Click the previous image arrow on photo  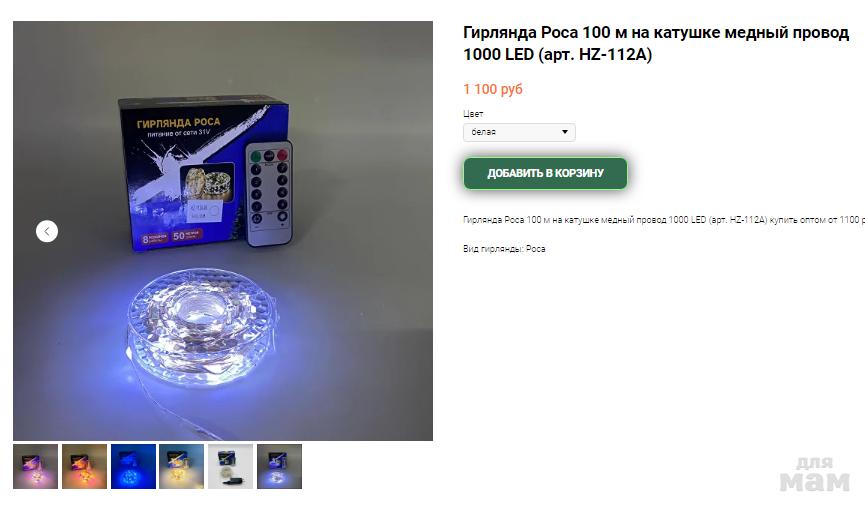47,231
